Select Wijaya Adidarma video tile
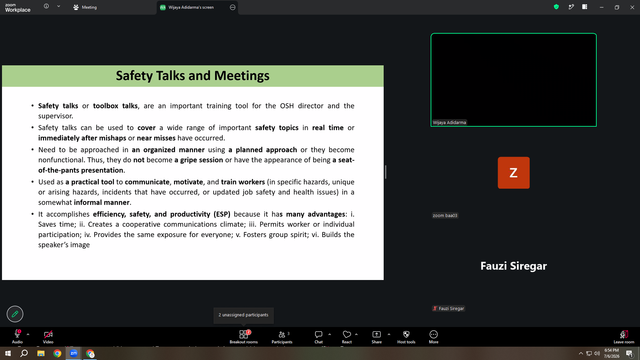Screen dimensions: 640x360 [513, 80]
